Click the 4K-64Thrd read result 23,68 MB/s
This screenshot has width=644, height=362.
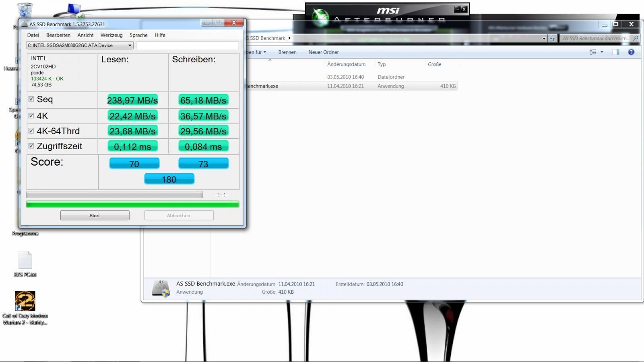(132, 131)
